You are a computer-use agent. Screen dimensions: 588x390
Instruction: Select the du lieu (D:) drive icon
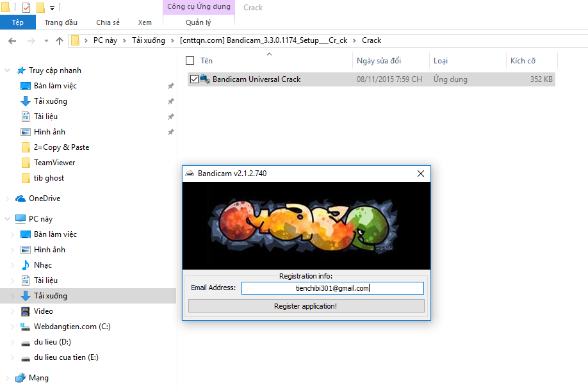click(26, 343)
